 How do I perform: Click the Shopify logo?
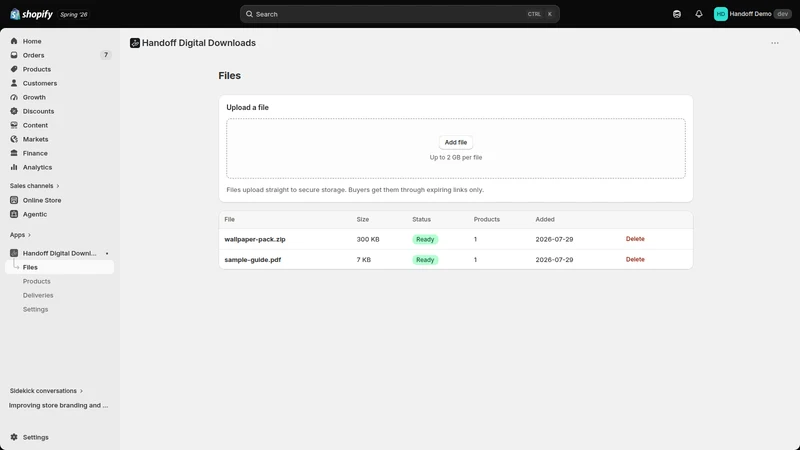pyautogui.click(x=31, y=14)
